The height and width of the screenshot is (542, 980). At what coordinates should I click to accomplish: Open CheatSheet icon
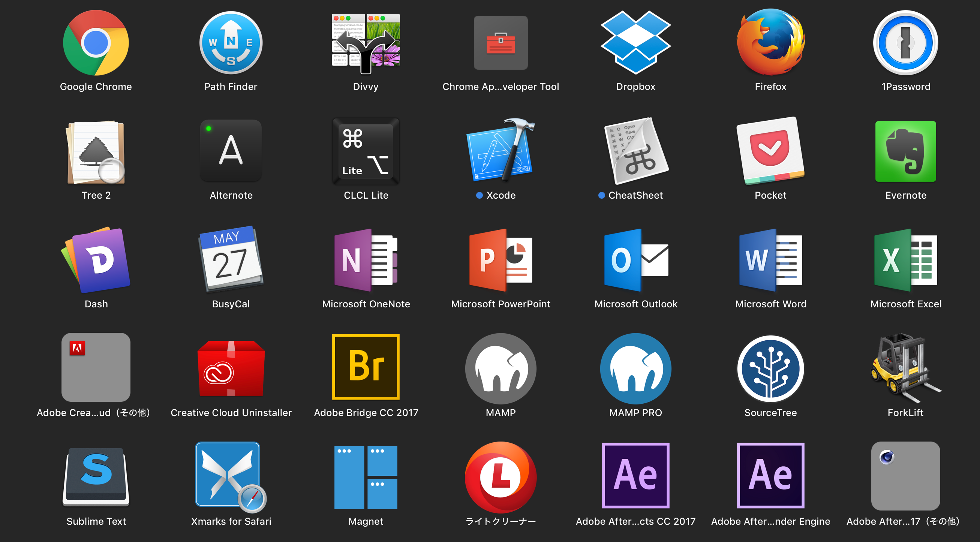point(636,151)
